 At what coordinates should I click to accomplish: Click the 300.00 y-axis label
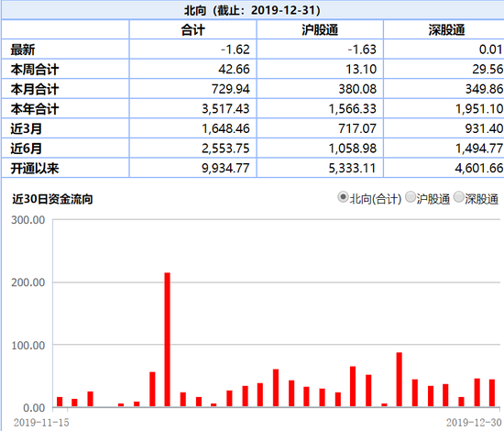(28, 220)
